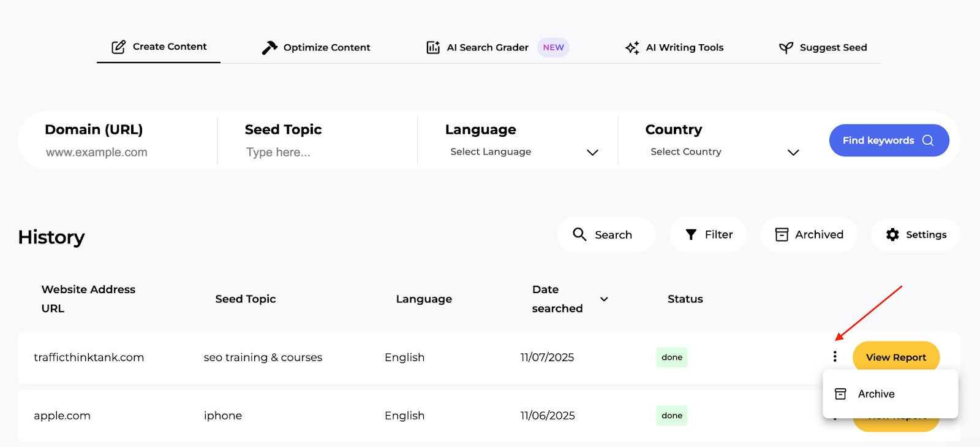View Report for trafficthinktank.com

click(x=895, y=357)
